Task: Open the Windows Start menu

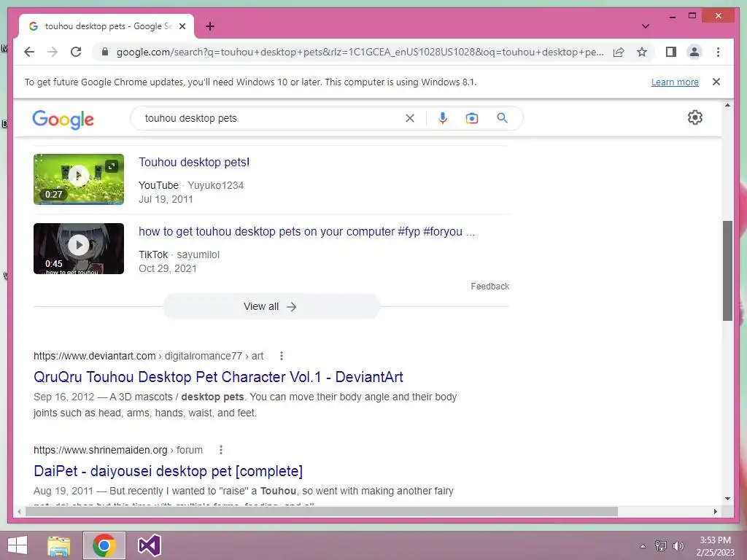Action: (x=18, y=545)
